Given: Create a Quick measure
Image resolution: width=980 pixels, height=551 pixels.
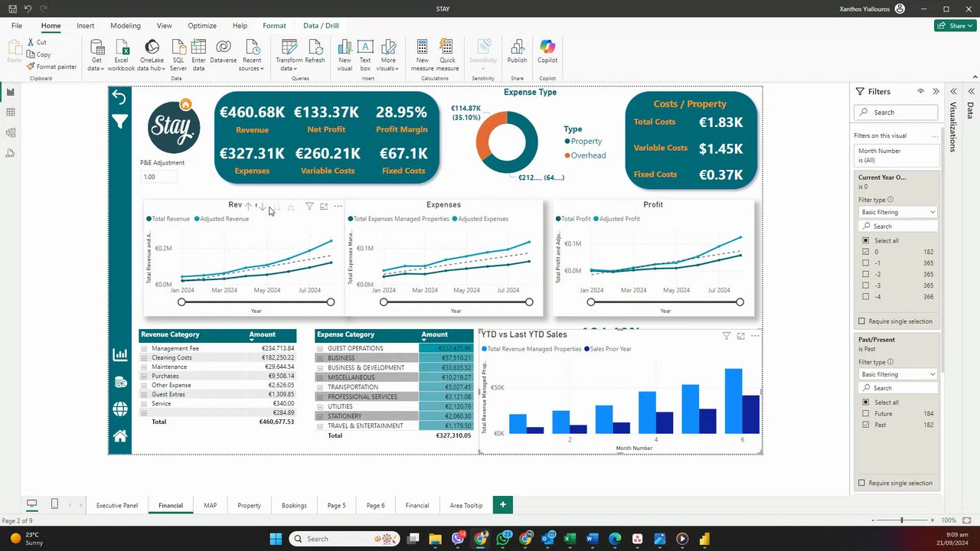Looking at the screenshot, I should click(448, 55).
